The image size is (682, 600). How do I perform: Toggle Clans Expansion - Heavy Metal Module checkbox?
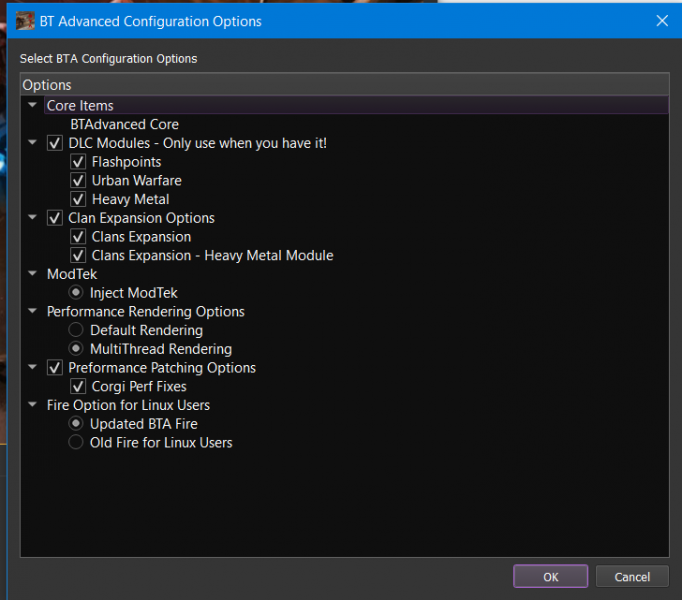(77, 256)
